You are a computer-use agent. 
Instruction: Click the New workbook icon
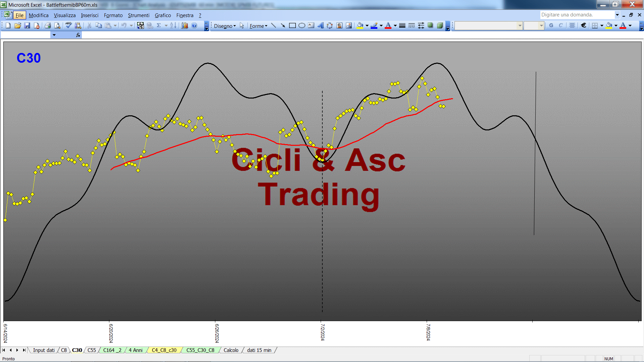pos(8,25)
